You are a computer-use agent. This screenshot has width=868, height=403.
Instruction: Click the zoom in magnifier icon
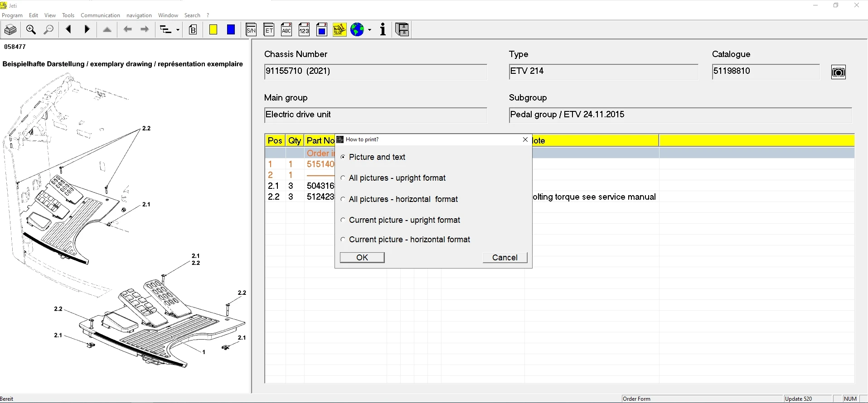tap(31, 30)
